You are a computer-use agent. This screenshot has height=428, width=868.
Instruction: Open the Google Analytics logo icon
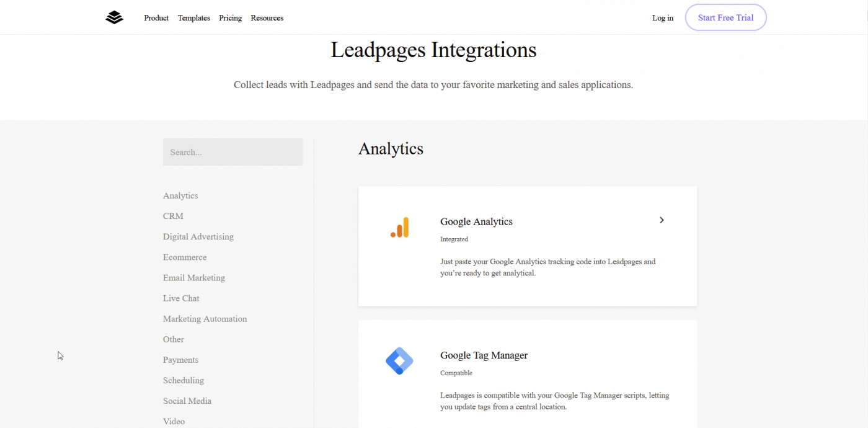[400, 227]
